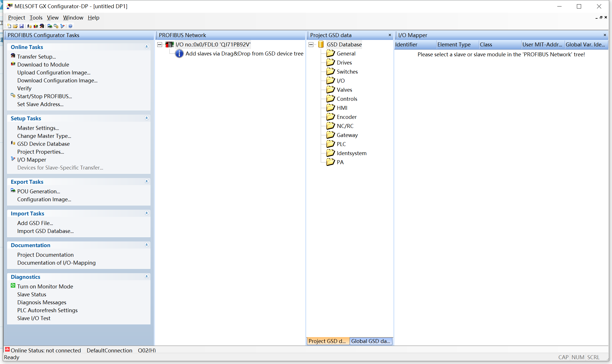Collapse the GSD Database tree node
This screenshot has height=364, width=612.
click(311, 44)
